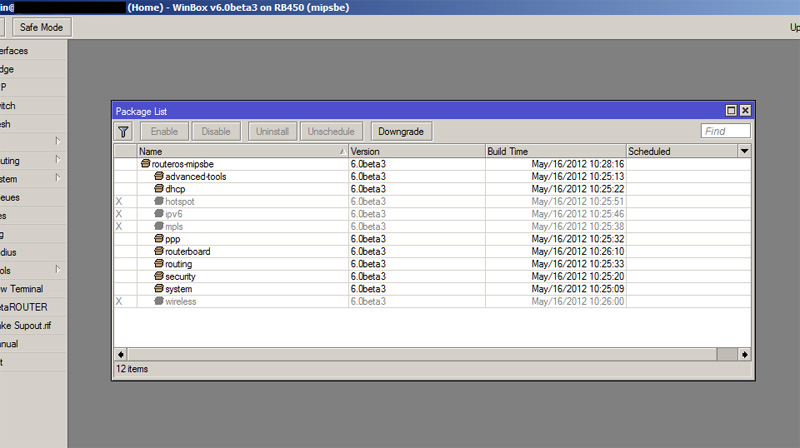Open MetaROUTER from sidebar
800x448 pixels.
(x=33, y=307)
